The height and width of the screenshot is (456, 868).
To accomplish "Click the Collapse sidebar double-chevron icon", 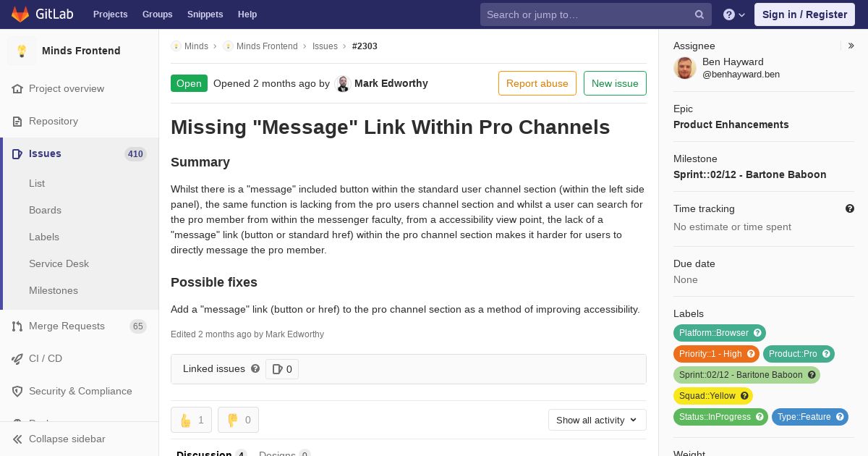I will coord(17,439).
